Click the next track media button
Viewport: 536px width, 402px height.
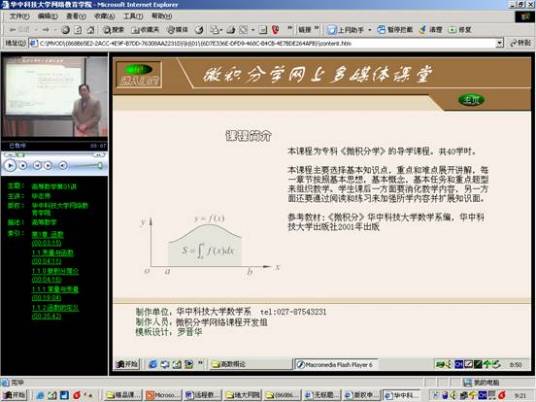48,166
